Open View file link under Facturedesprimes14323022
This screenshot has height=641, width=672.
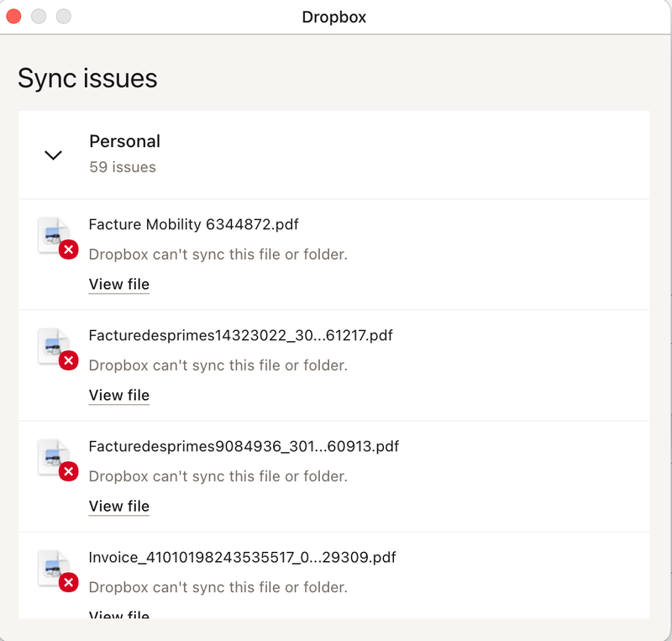point(118,395)
